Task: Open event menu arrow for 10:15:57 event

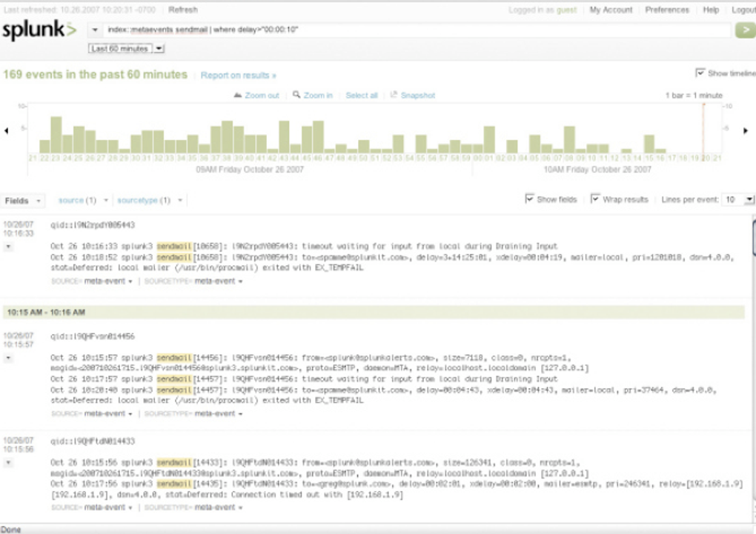Action: [x=8, y=358]
